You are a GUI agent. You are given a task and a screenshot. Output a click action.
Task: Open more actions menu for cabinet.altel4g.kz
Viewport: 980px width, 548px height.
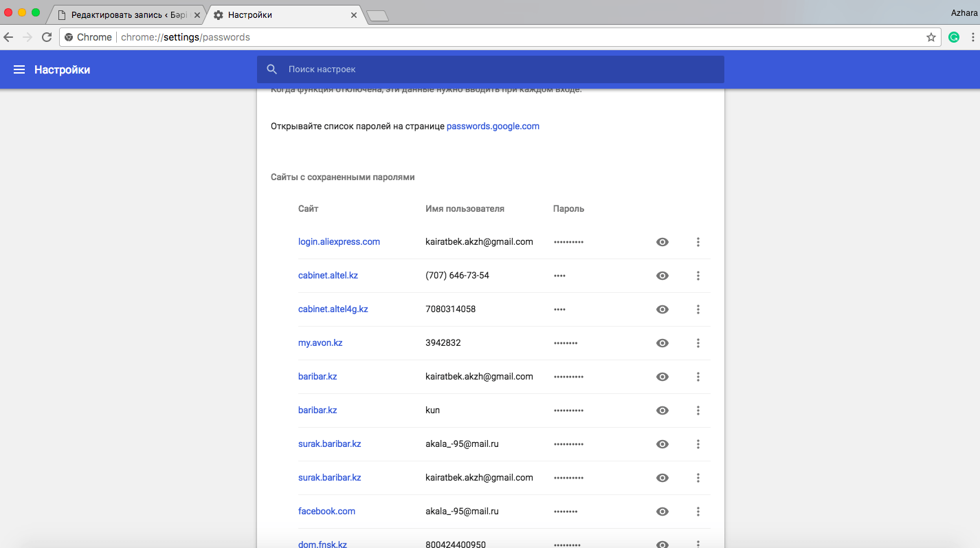(x=698, y=309)
